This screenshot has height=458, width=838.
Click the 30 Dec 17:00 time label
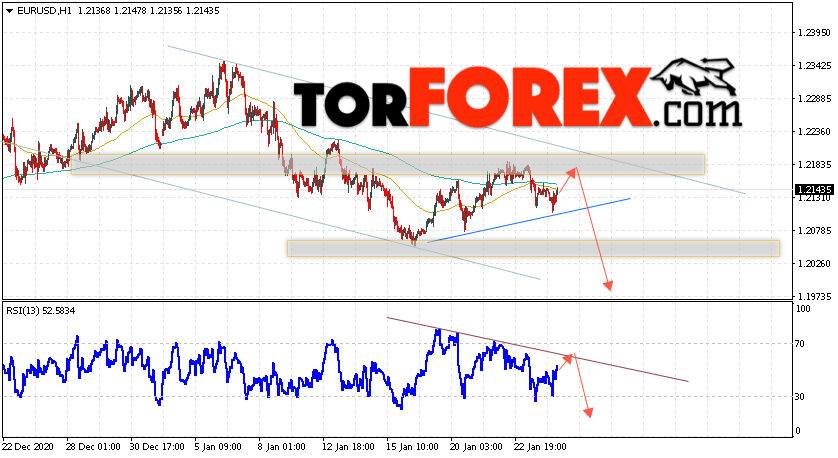point(157,446)
